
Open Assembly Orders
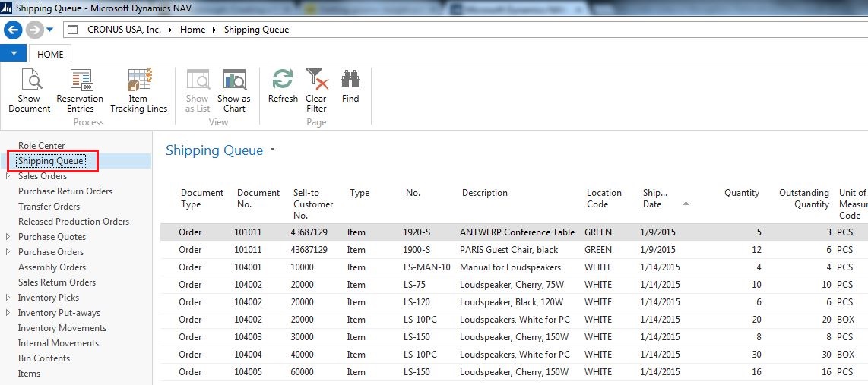click(x=52, y=267)
